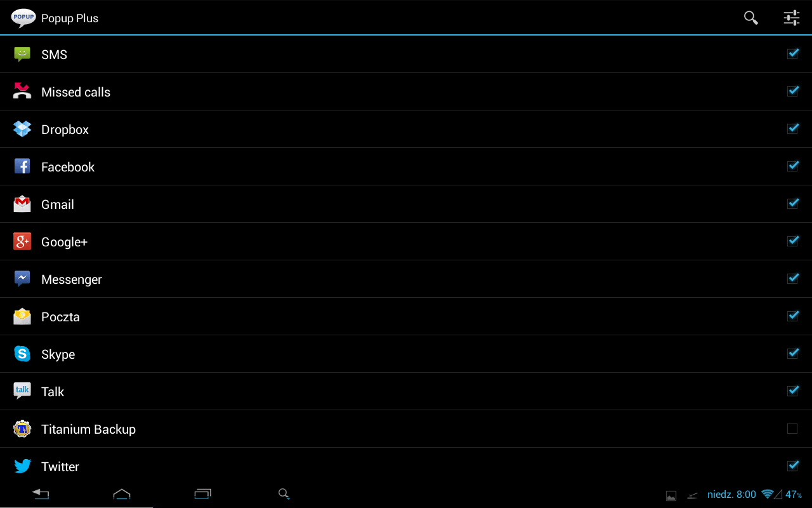Viewport: 812px width, 508px height.
Task: Open settings via the sliders icon
Action: pyautogui.click(x=792, y=18)
